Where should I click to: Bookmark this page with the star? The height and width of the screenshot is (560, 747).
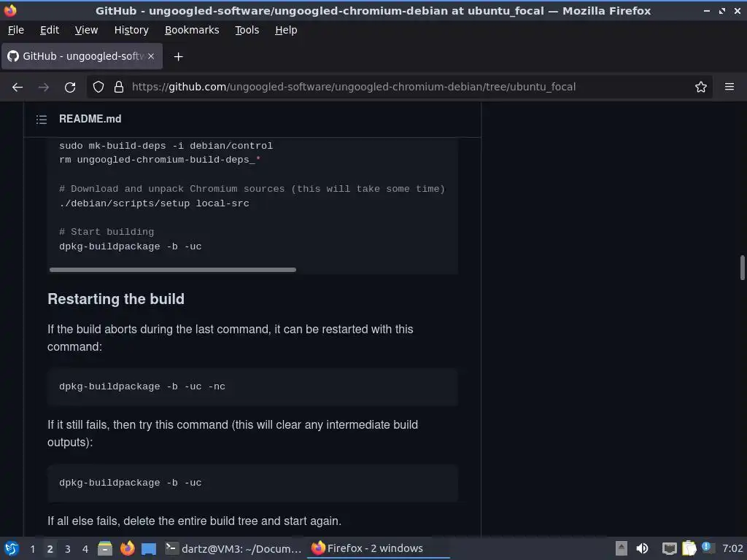(701, 87)
